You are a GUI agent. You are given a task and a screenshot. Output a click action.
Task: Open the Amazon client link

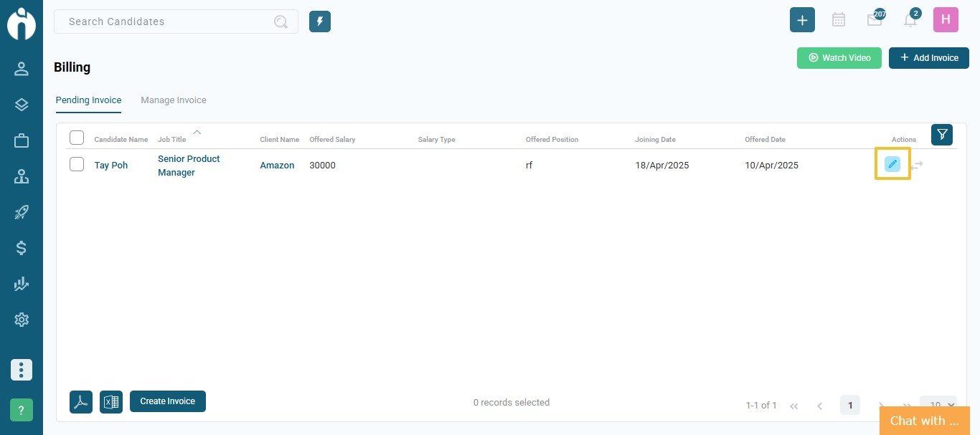tap(277, 166)
